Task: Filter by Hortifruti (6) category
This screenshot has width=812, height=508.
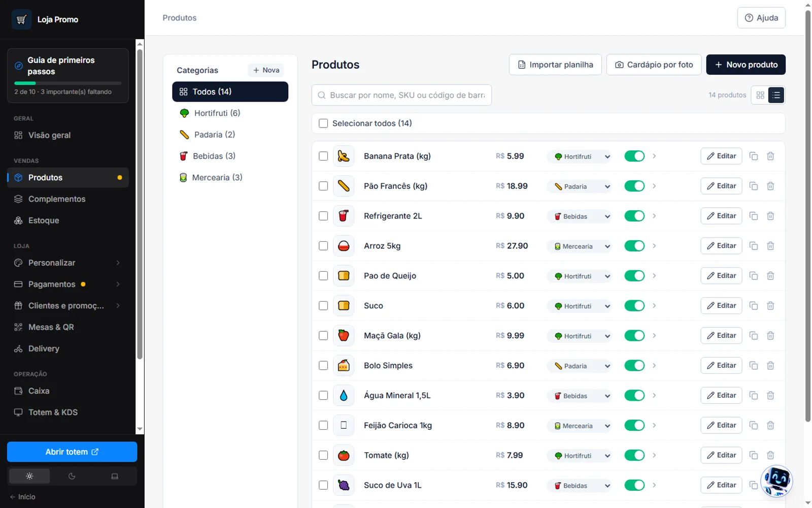Action: [230, 113]
